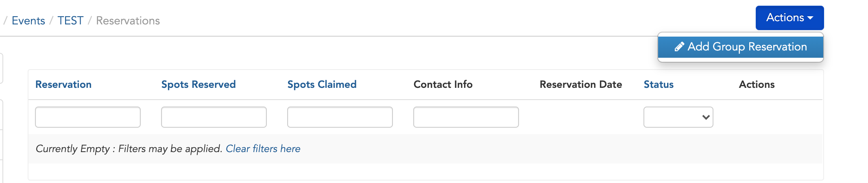Click the pencil icon beside Add Group Reservation
This screenshot has height=183, width=868.
(x=679, y=47)
